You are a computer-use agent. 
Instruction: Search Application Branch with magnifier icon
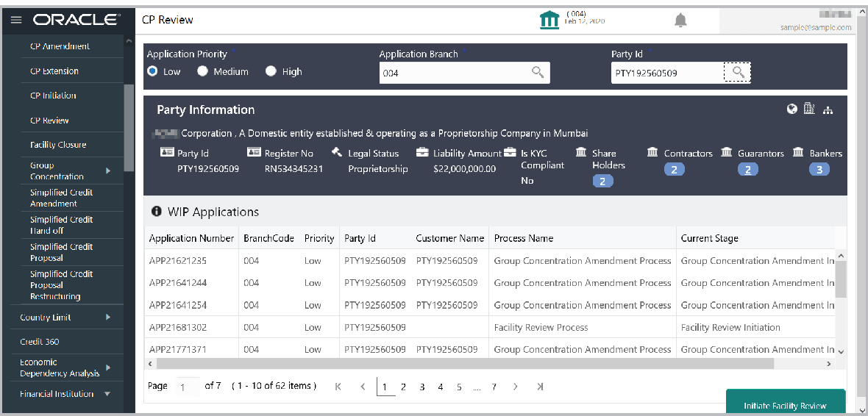click(538, 72)
